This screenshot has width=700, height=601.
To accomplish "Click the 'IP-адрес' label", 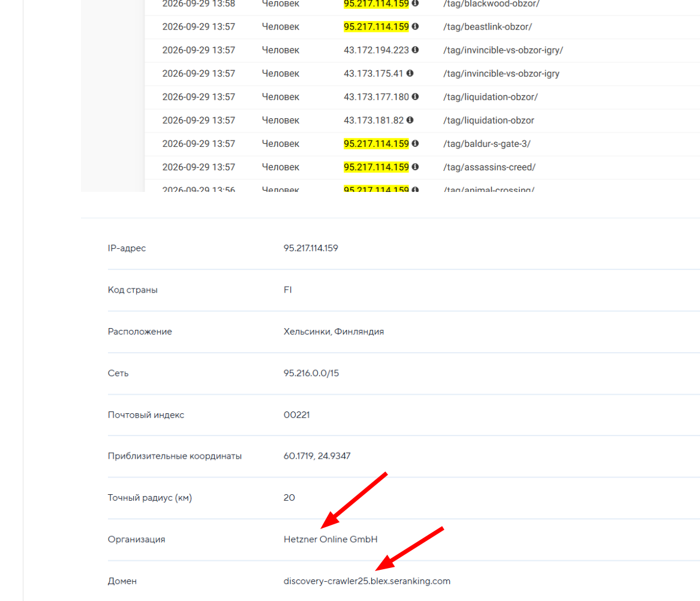I will click(x=127, y=248).
